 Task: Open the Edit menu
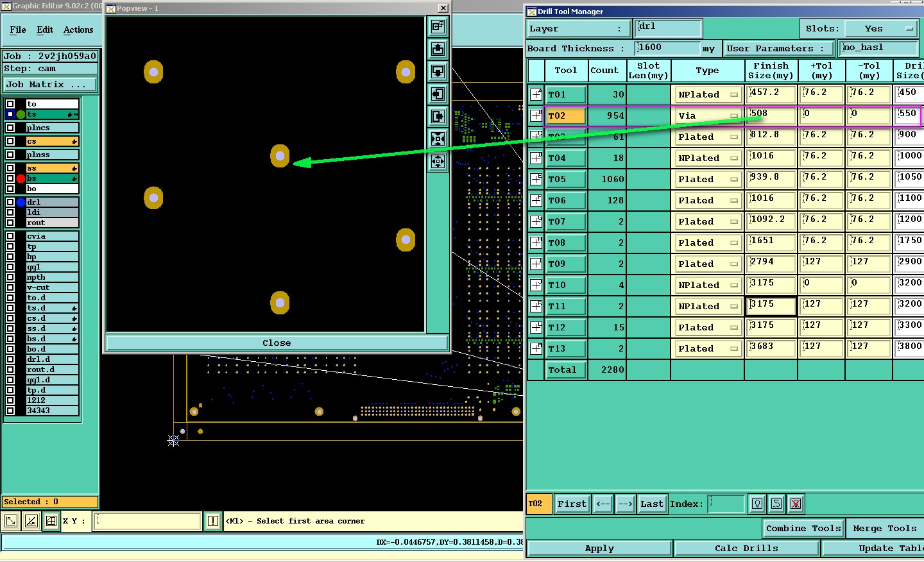click(x=45, y=30)
